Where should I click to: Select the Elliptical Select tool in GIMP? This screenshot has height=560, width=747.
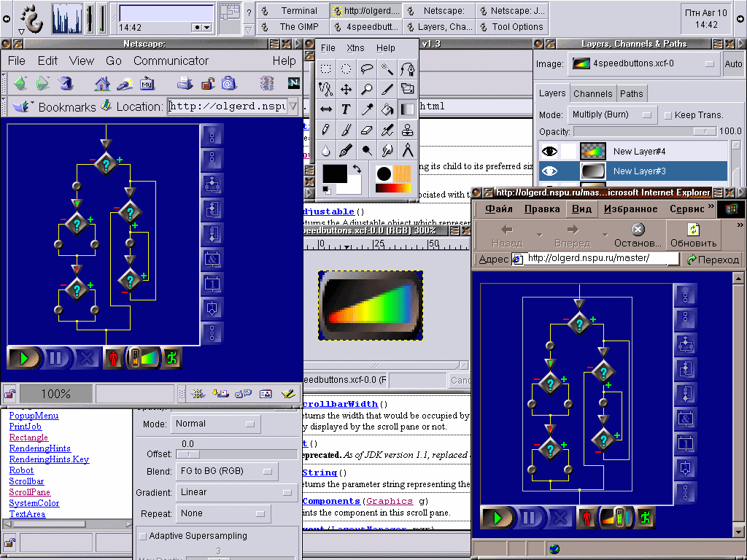tap(347, 69)
